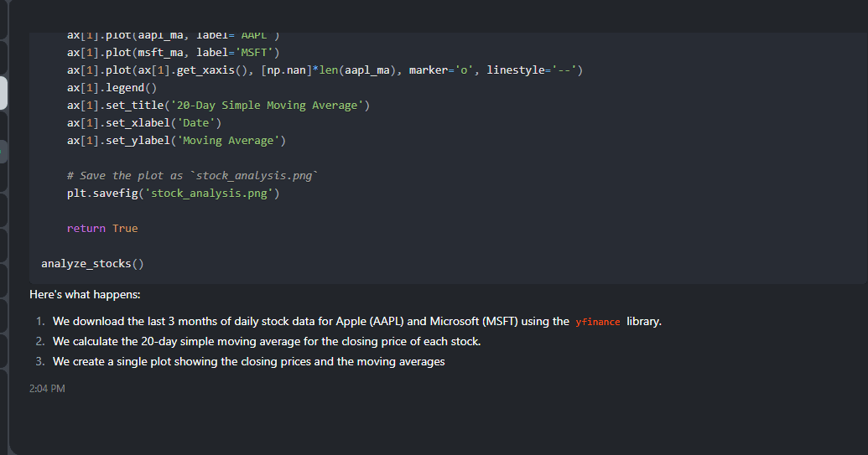Click the green-marked gray item in left sidebar

pos(3,152)
